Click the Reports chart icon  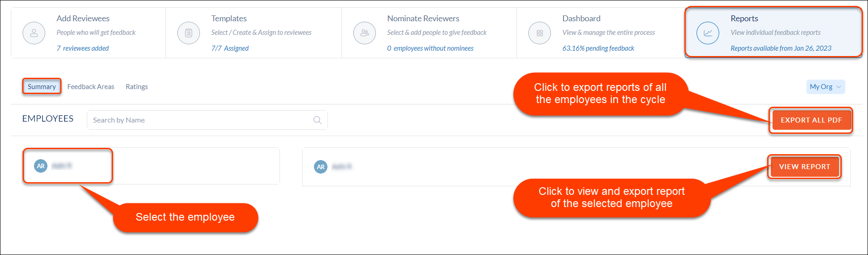pos(708,33)
